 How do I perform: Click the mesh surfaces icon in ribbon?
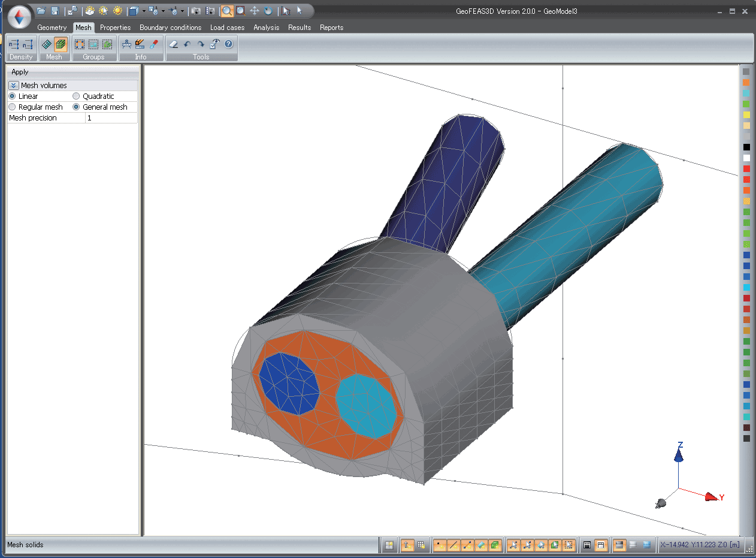[47, 44]
